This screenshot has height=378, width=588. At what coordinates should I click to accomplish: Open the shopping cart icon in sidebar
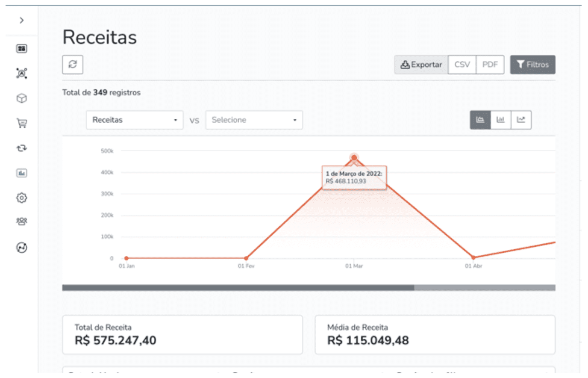coord(22,124)
